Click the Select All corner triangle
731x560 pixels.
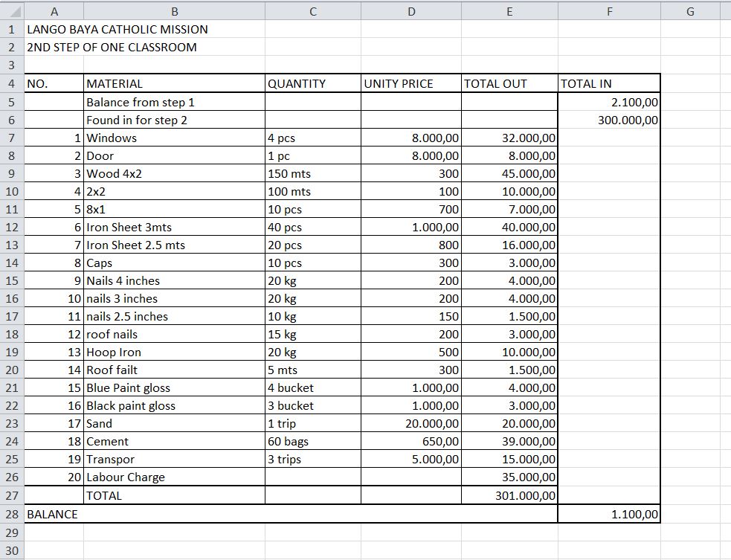coord(12,11)
